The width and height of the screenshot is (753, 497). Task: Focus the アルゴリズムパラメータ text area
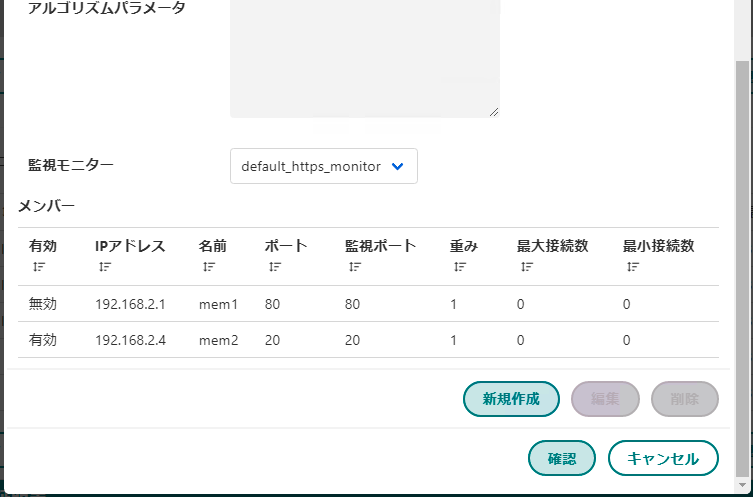(365, 58)
